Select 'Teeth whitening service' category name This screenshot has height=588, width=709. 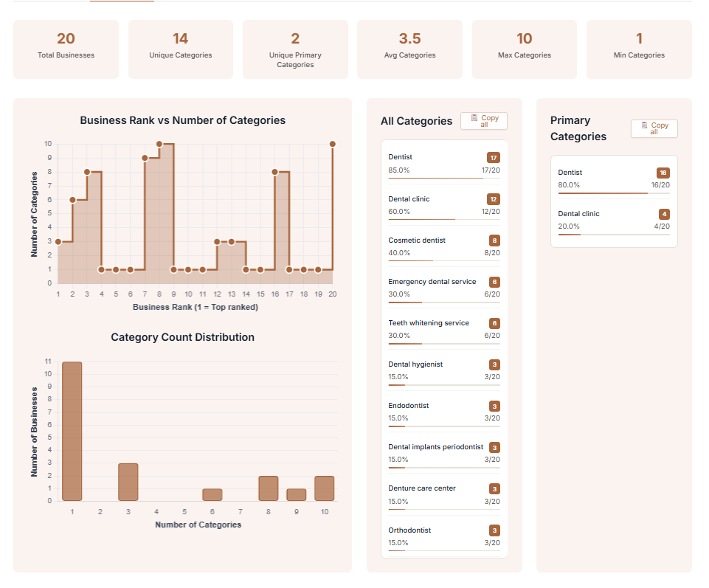(x=429, y=323)
